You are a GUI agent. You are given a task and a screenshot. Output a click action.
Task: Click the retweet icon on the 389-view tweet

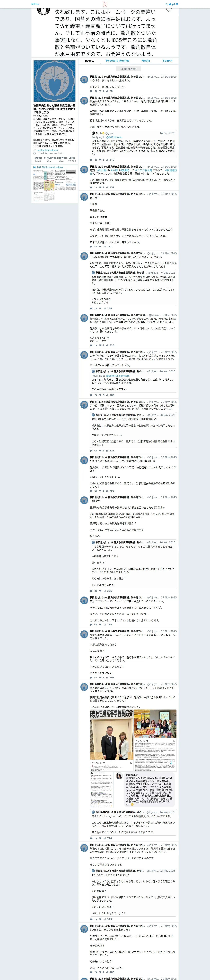click(x=95, y=395)
